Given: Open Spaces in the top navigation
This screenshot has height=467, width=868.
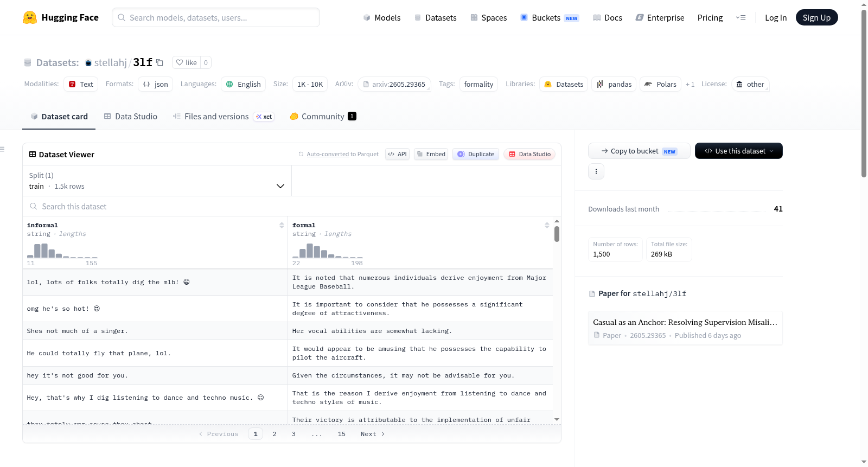Looking at the screenshot, I should 489,17.
